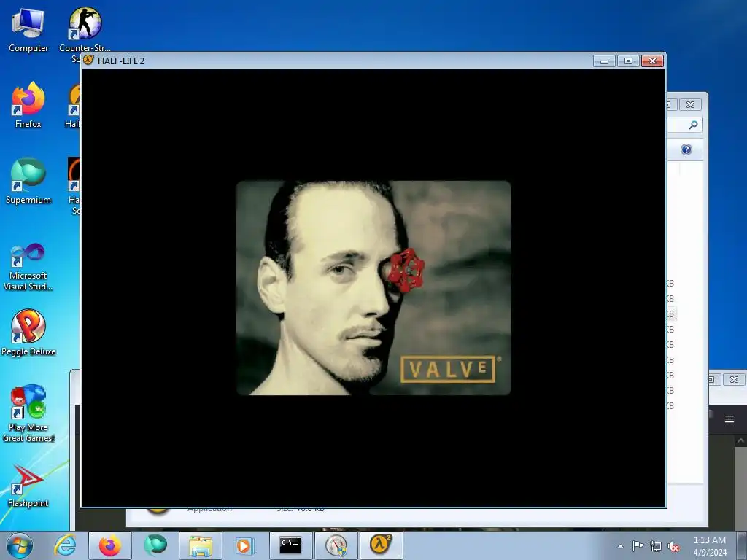This screenshot has height=560, width=747.
Task: Open Windows Media Player taskbar icon
Action: [x=245, y=545]
